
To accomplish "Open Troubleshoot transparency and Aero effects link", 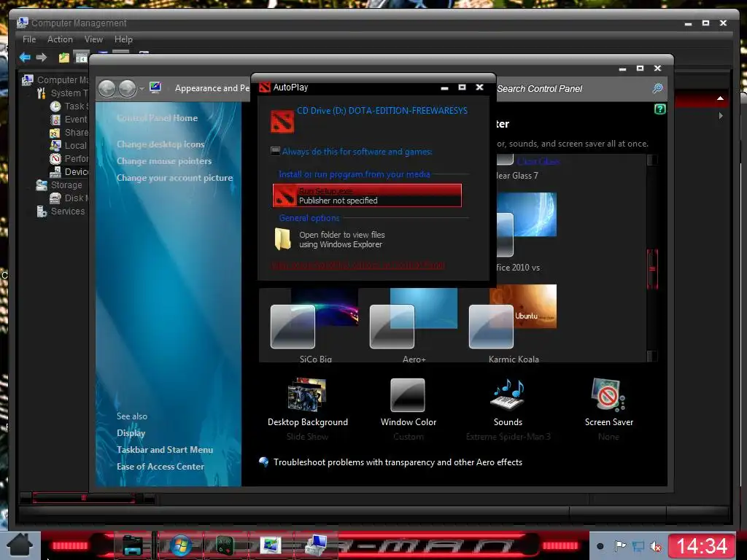I will (398, 462).
